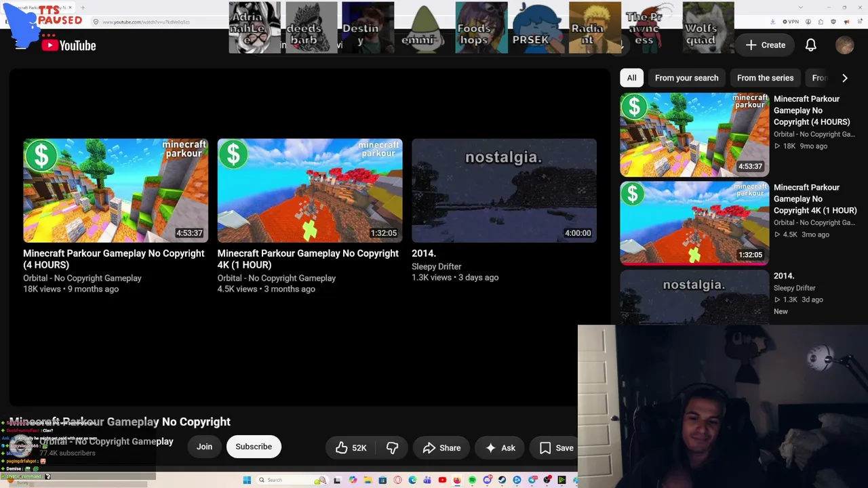Launch Microsoft Edge from the taskbar
The width and height of the screenshot is (868, 488).
pos(412,480)
